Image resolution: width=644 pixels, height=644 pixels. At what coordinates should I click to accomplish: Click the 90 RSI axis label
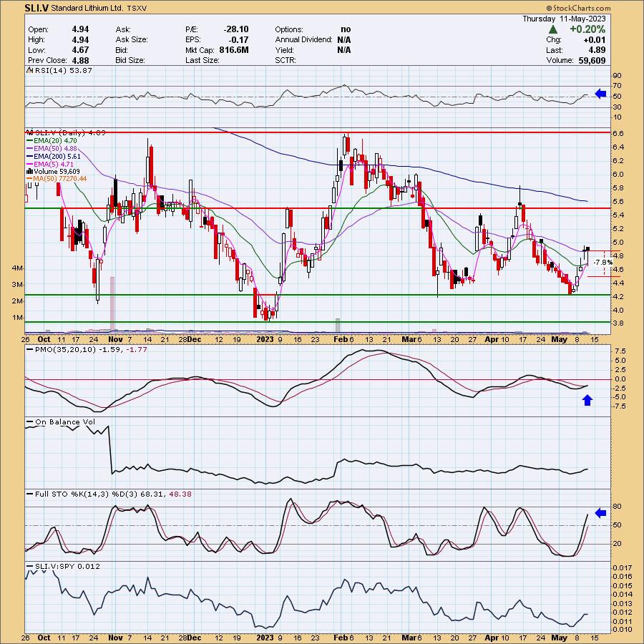pyautogui.click(x=617, y=76)
